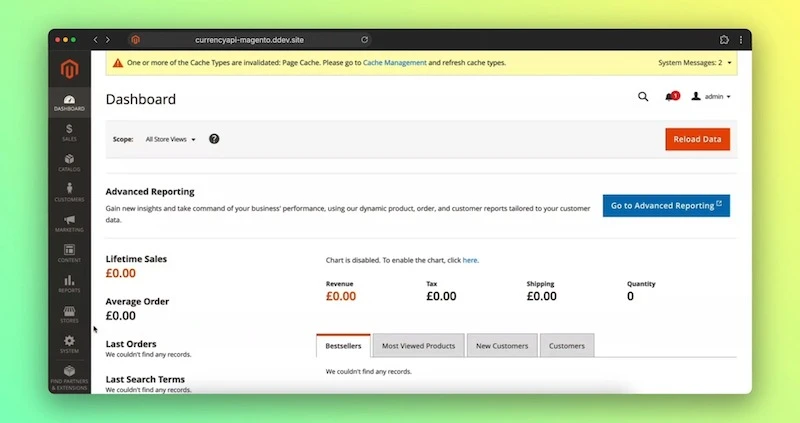Open the System gear icon

[x=69, y=345]
